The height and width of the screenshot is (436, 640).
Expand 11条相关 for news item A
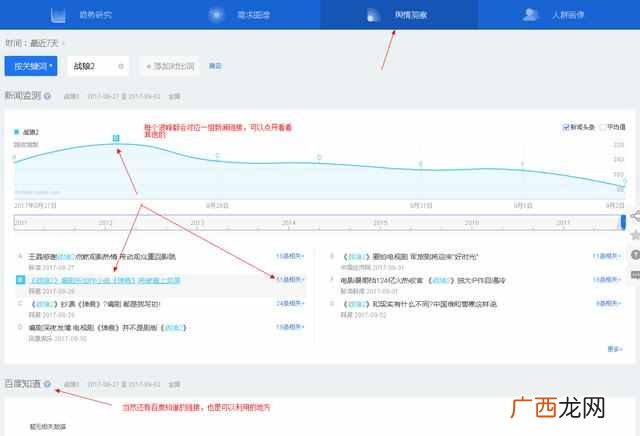pyautogui.click(x=290, y=256)
